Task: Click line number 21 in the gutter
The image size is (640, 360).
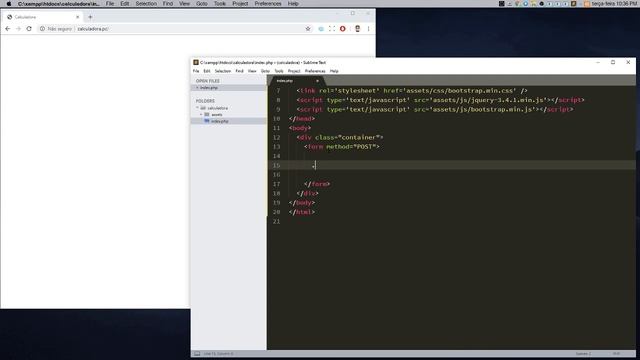Action: (x=277, y=221)
